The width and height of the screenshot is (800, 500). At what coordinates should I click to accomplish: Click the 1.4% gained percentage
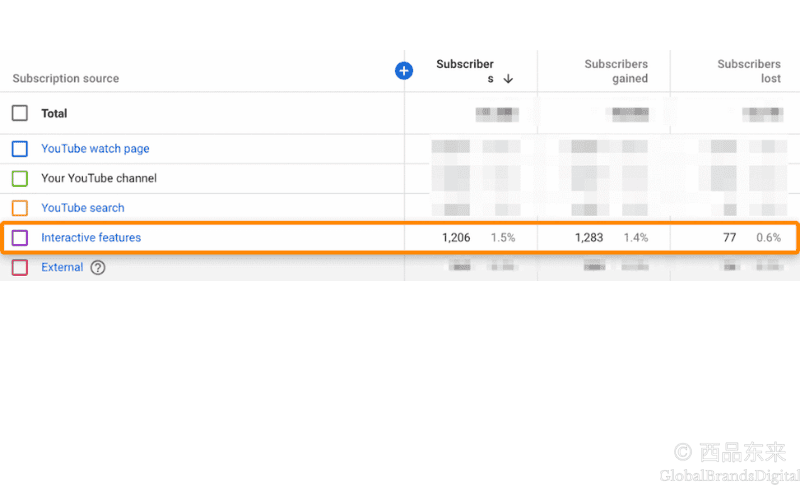point(636,238)
